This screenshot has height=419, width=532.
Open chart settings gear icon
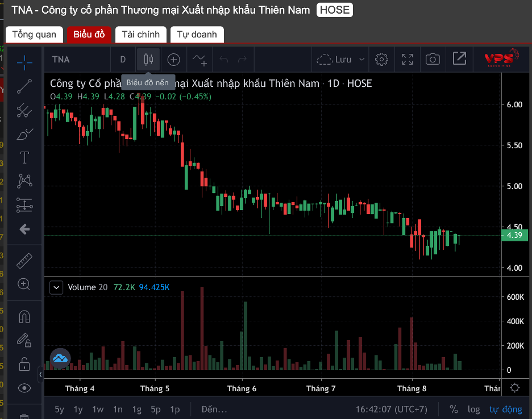pos(381,59)
